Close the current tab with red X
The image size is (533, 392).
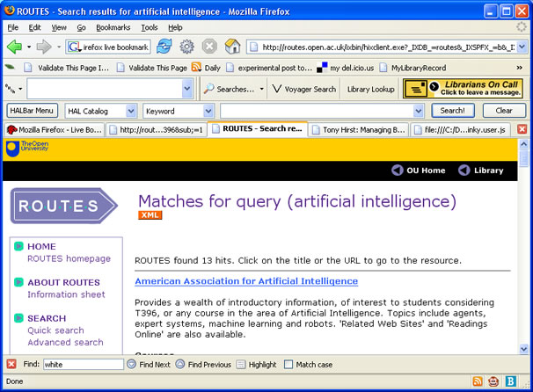(522, 129)
